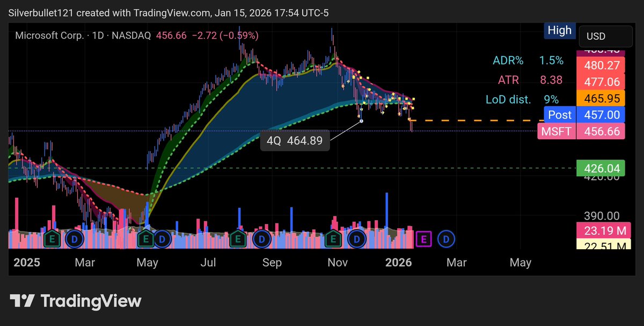
Task: Select the Post market price label
Action: [x=560, y=114]
